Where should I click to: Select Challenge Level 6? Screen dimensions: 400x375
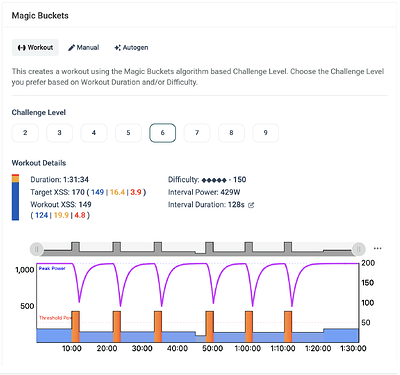point(163,133)
